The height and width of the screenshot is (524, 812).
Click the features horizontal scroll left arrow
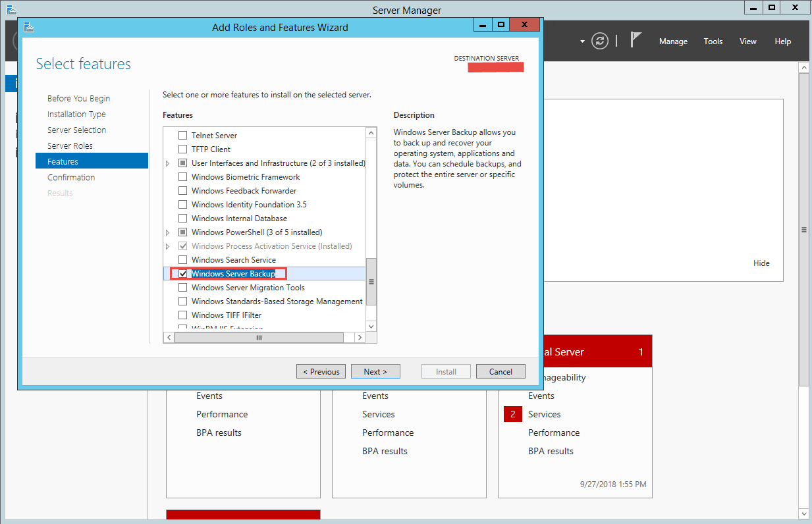pos(169,337)
